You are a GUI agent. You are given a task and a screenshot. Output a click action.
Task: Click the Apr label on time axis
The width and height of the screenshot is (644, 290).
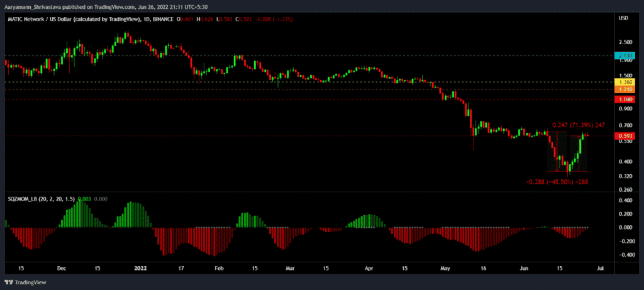click(369, 269)
